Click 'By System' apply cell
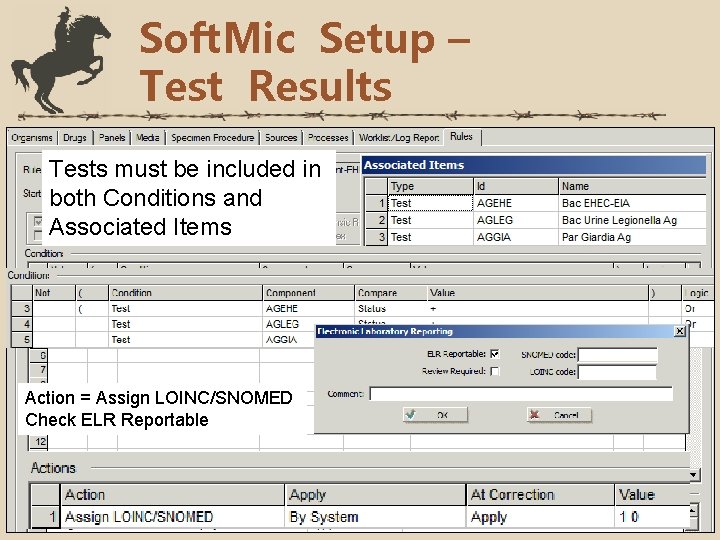 [x=375, y=517]
